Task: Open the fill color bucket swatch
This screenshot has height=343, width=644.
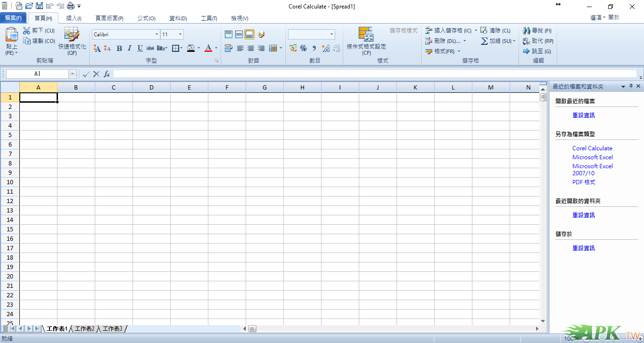Action: [x=191, y=48]
